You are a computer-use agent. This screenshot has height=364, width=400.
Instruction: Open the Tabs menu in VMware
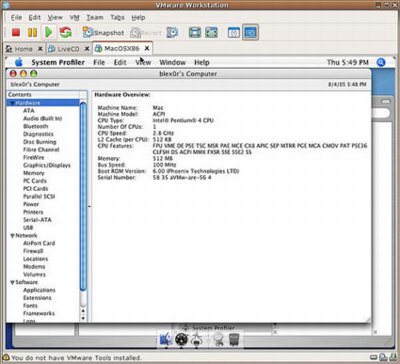coord(117,17)
